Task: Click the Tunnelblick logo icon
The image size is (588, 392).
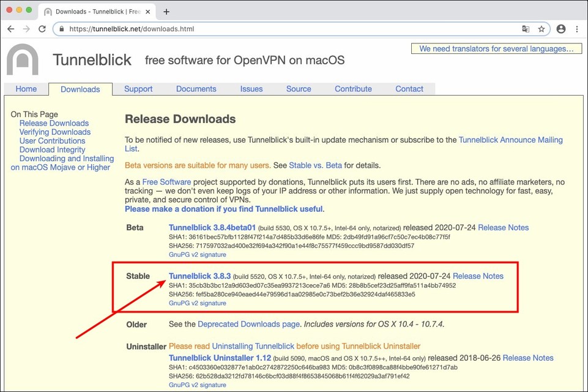Action: point(23,60)
